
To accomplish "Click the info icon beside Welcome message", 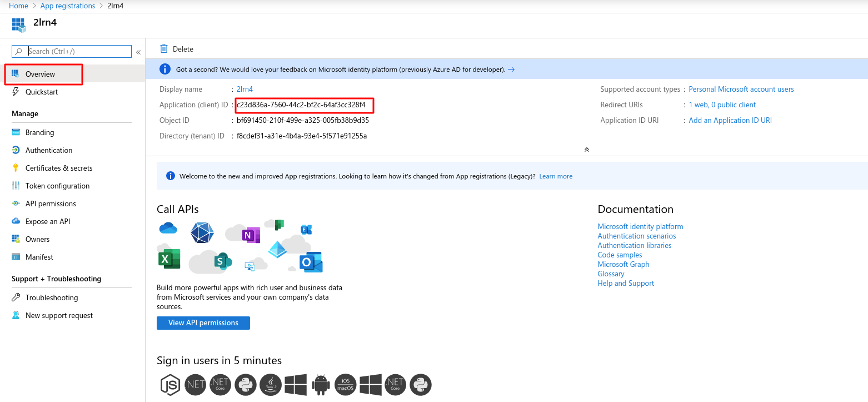I will (171, 176).
